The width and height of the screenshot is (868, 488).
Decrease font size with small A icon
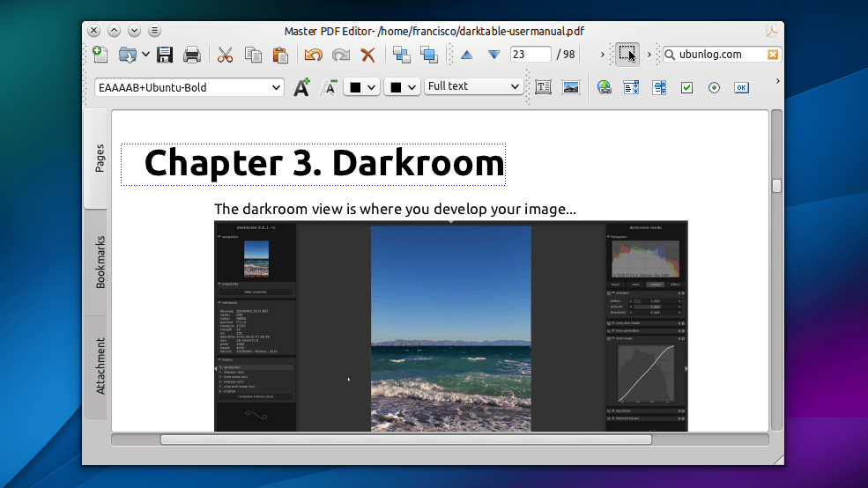330,87
